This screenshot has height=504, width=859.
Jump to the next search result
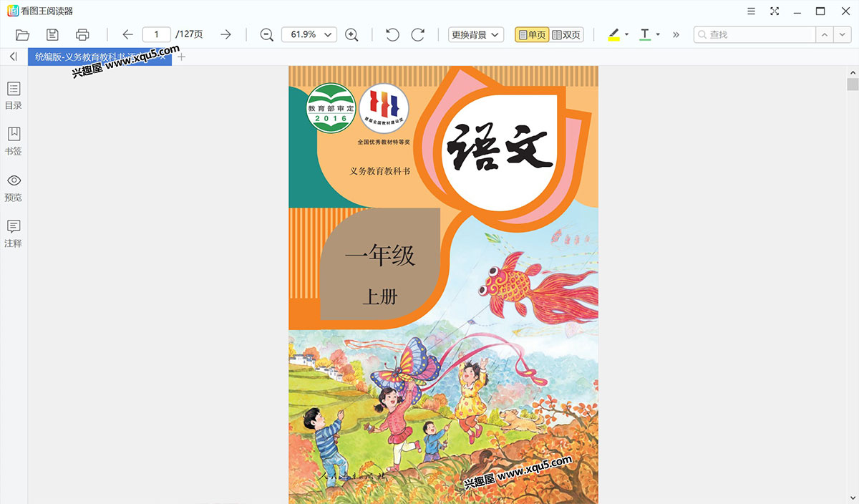click(842, 34)
